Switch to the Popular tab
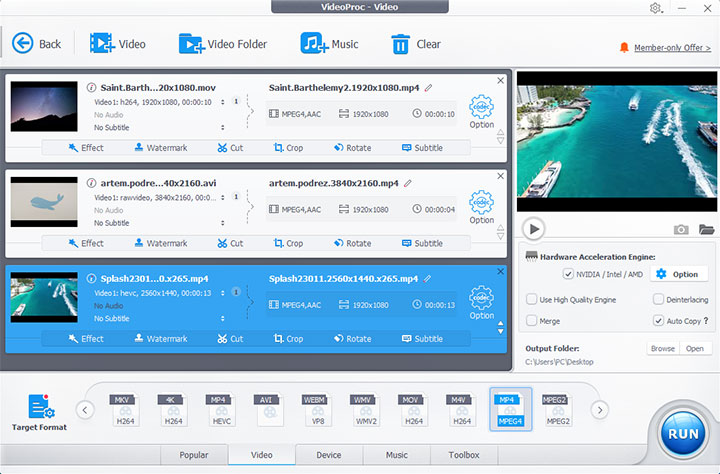 (194, 455)
